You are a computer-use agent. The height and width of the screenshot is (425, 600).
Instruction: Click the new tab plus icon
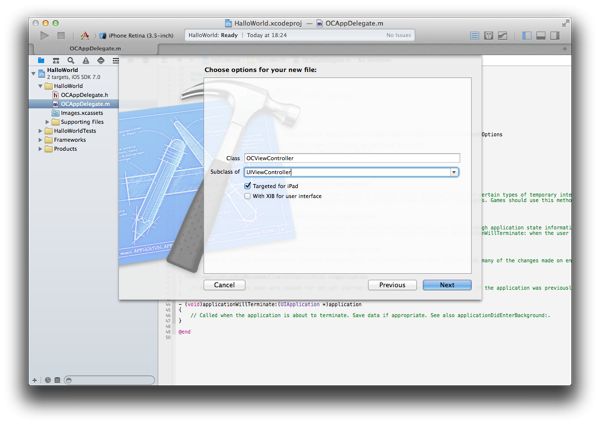point(564,49)
